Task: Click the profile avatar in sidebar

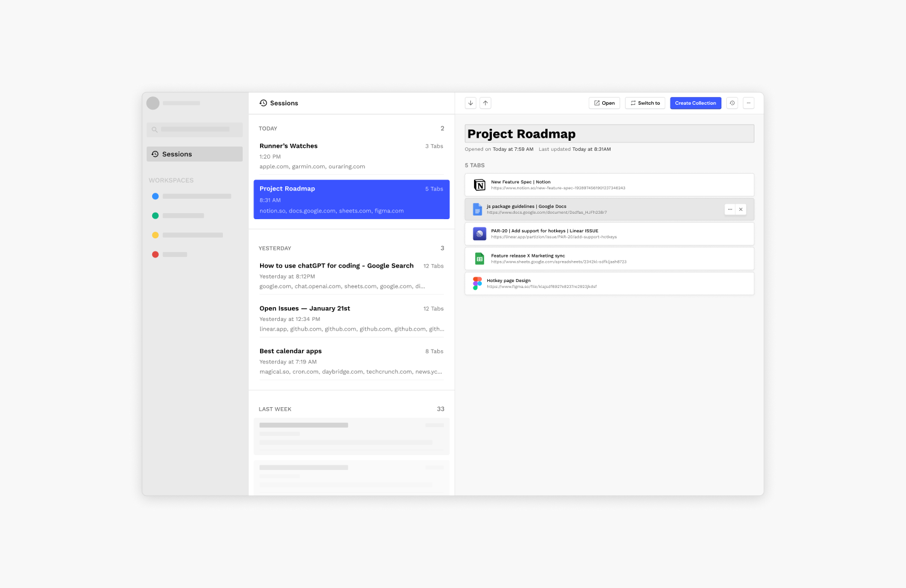Action: click(x=153, y=103)
